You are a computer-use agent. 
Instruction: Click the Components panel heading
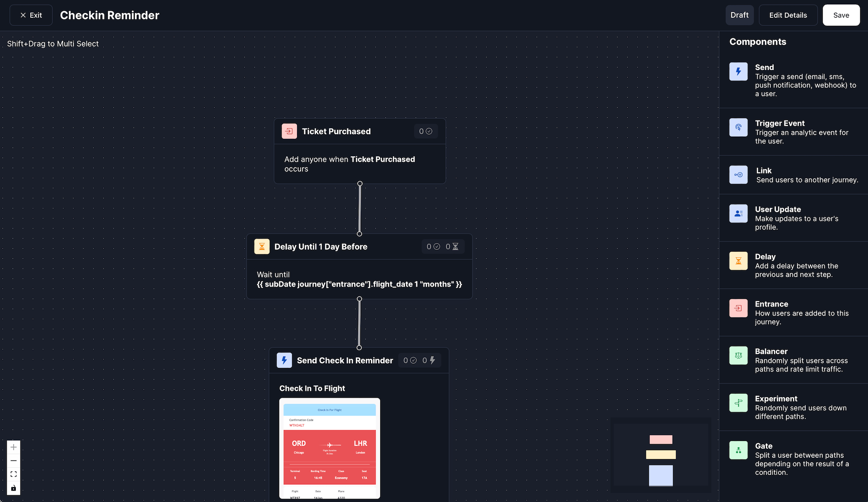758,42
